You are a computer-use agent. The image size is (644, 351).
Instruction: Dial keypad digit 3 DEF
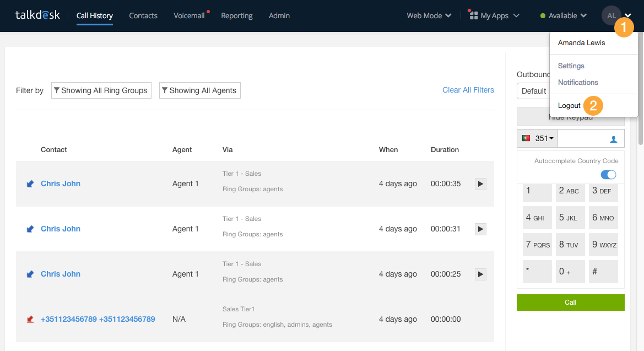(603, 192)
